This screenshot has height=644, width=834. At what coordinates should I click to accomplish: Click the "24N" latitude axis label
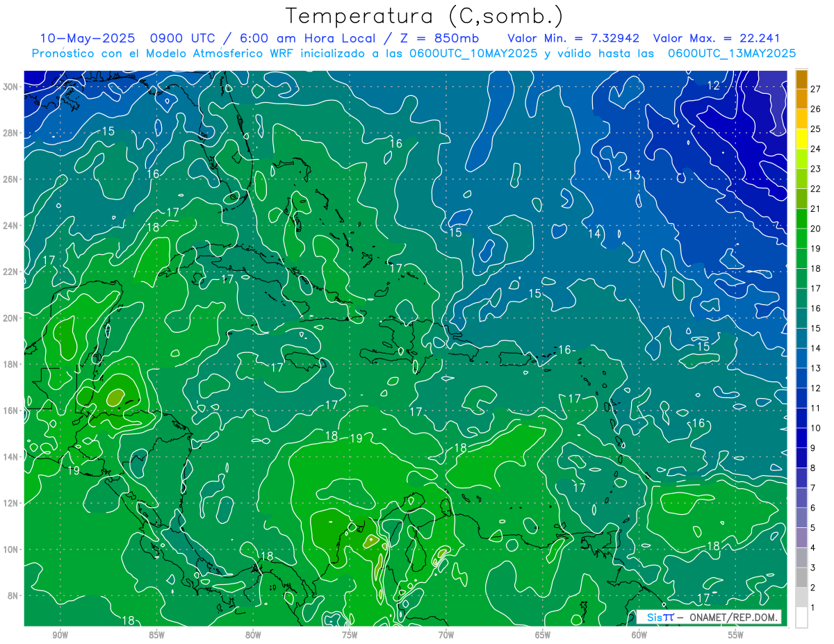pos(11,226)
